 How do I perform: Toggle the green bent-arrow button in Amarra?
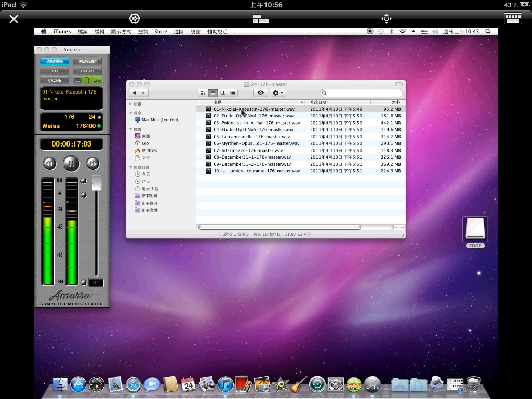click(x=87, y=81)
